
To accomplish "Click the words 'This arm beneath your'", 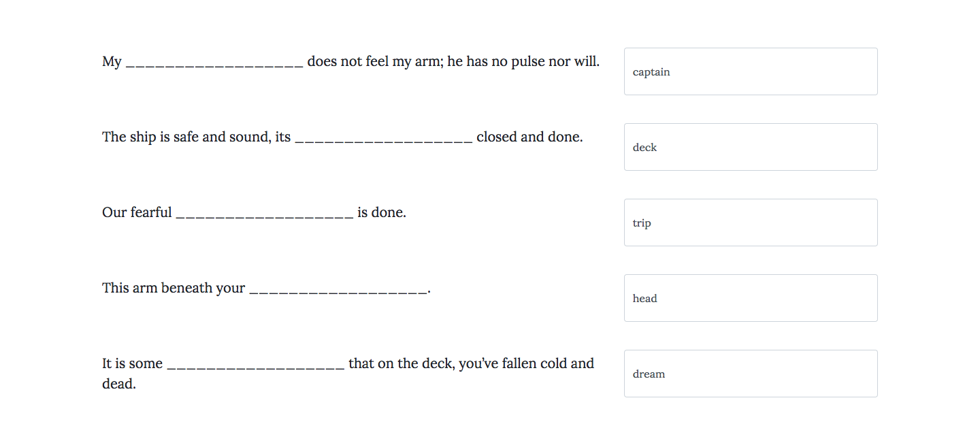I will pyautogui.click(x=174, y=288).
